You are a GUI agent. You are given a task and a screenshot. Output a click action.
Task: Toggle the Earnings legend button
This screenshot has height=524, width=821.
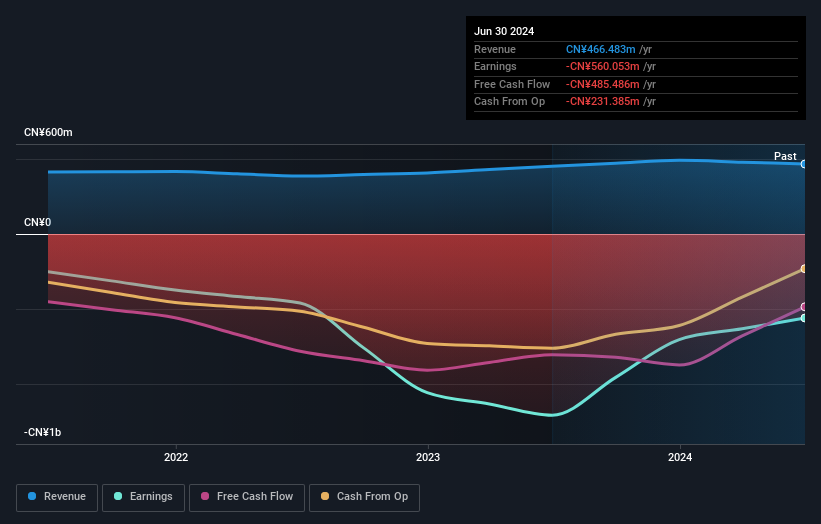(143, 497)
